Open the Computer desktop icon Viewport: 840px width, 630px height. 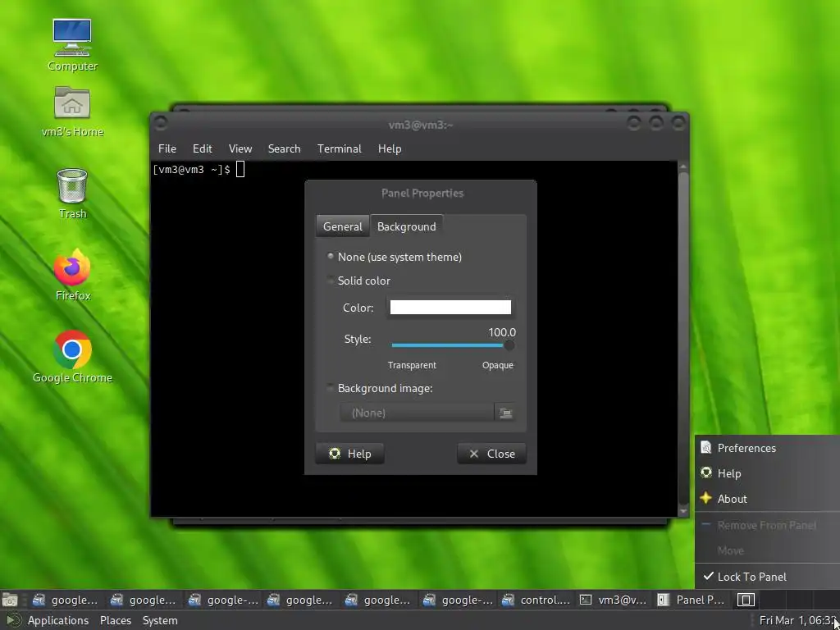[x=72, y=45]
